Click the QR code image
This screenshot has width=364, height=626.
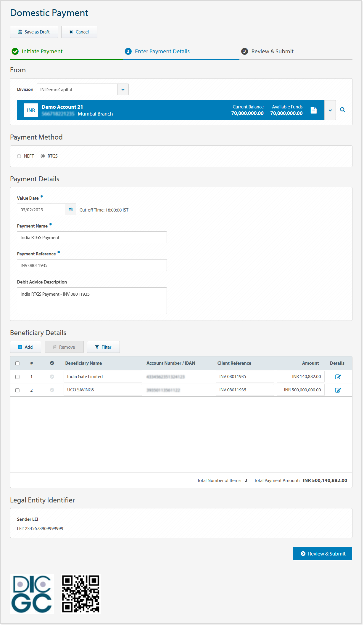[80, 594]
